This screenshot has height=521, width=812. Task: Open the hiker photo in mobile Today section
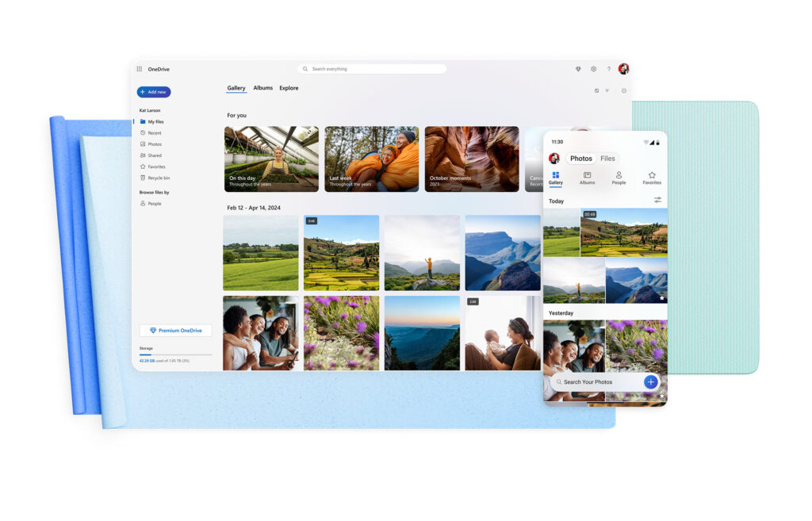coord(574,281)
